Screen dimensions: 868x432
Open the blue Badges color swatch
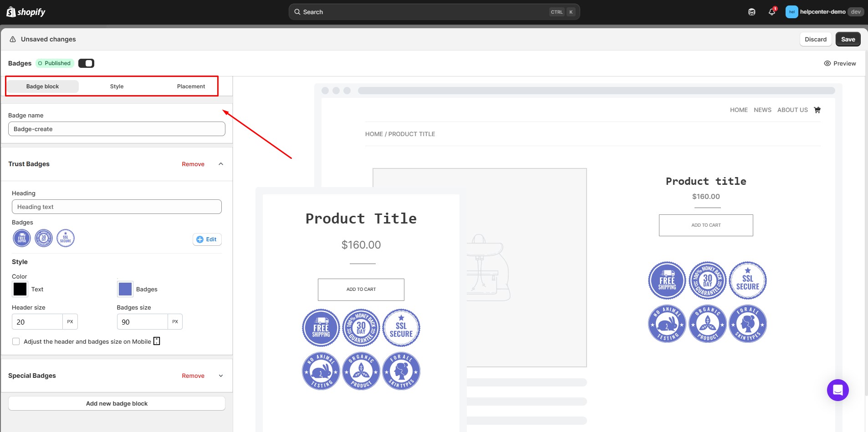coord(125,289)
